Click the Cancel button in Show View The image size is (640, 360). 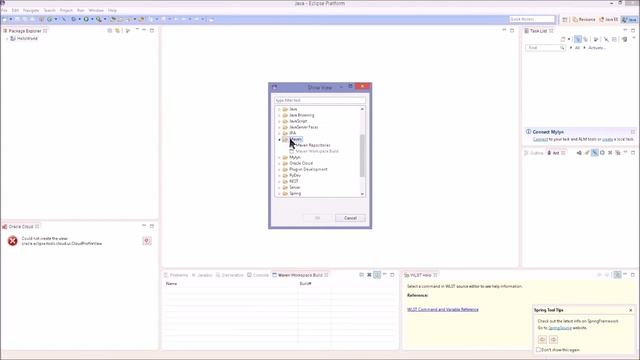pos(350,218)
